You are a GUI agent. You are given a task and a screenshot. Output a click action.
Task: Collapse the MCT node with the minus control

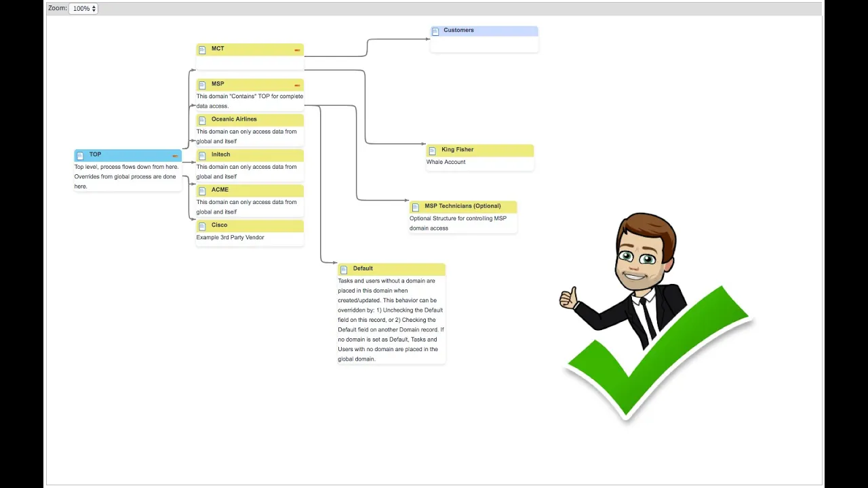pos(297,49)
